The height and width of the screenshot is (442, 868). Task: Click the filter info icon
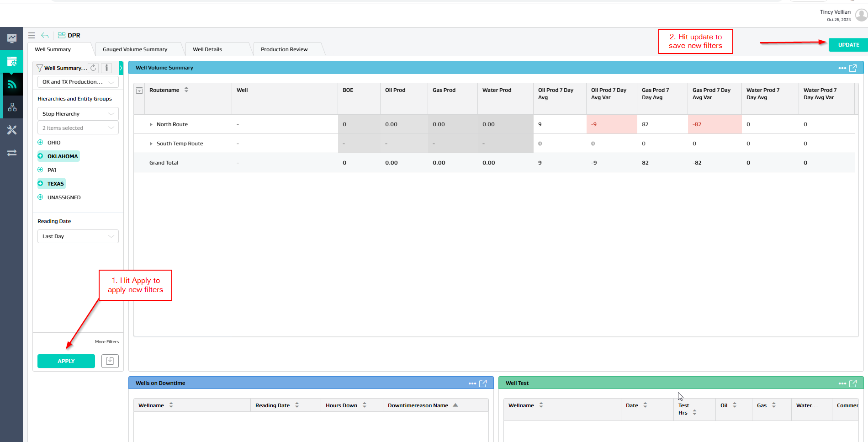click(106, 68)
